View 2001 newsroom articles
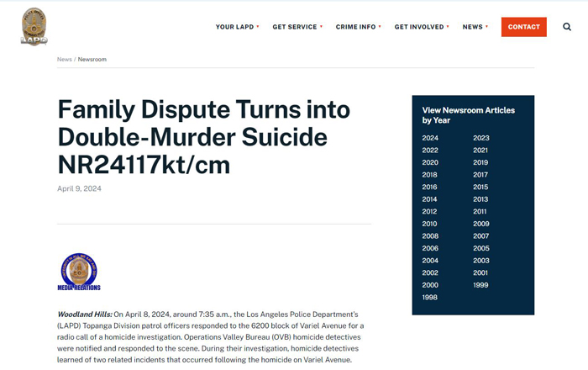 pyautogui.click(x=480, y=272)
